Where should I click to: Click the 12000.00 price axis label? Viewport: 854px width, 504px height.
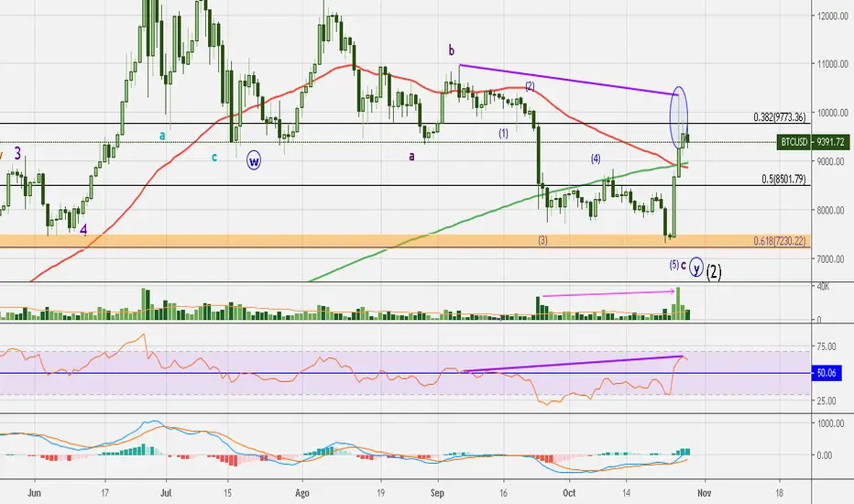coord(833,16)
